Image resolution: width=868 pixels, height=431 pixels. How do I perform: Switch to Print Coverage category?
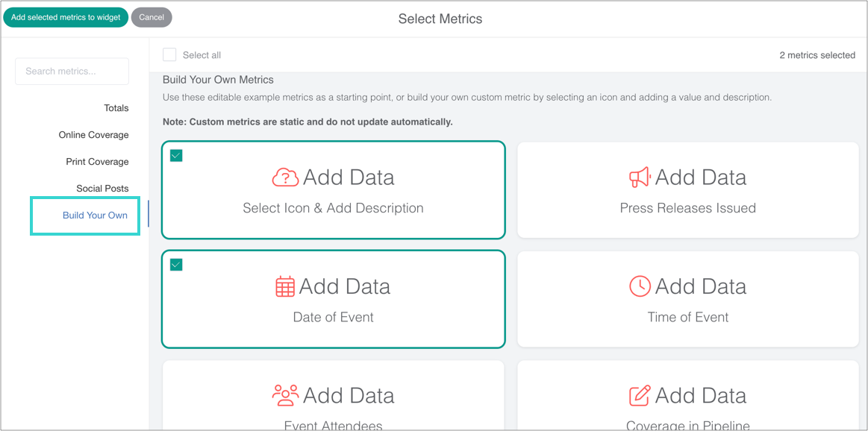pos(97,162)
